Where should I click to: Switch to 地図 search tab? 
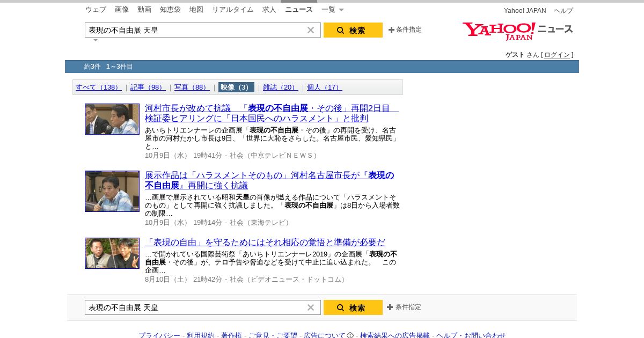click(x=196, y=10)
